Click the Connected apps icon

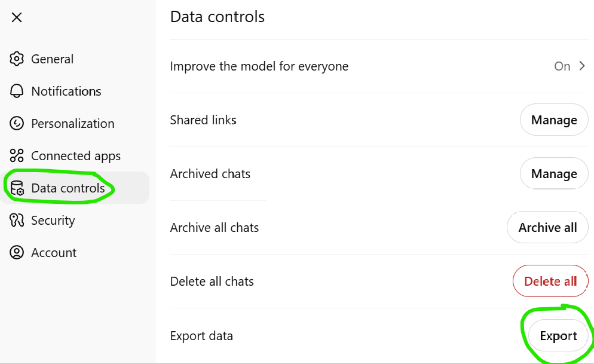pos(17,155)
